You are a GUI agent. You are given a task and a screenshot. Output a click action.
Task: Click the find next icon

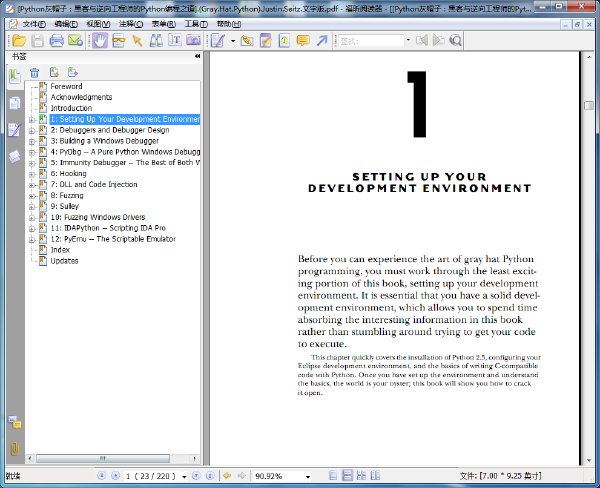(439, 40)
